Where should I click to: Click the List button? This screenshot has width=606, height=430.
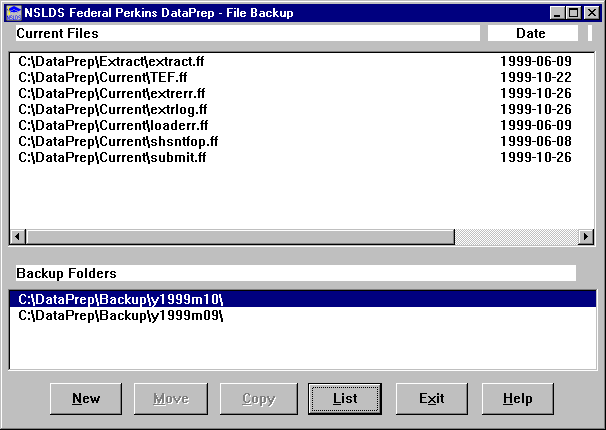(x=345, y=399)
